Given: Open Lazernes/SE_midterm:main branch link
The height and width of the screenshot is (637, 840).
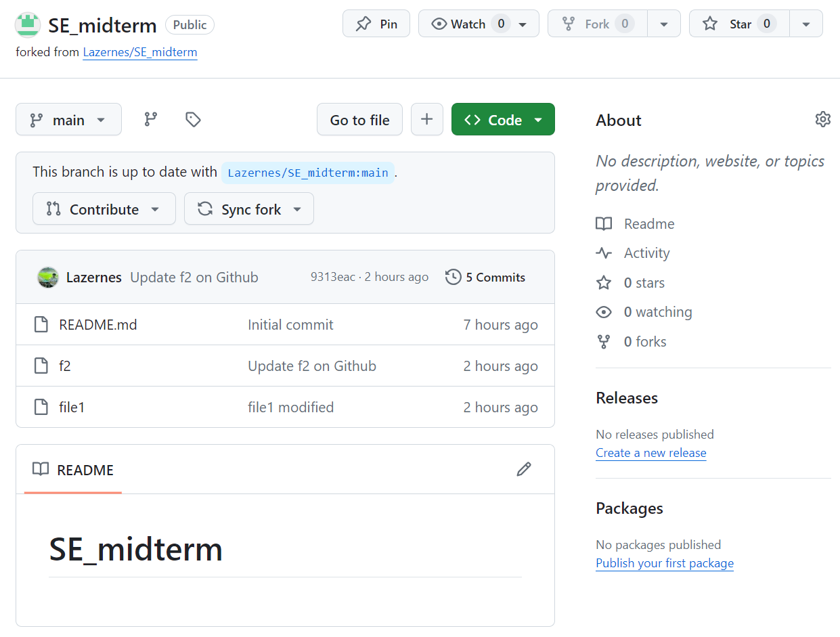Looking at the screenshot, I should [x=308, y=173].
